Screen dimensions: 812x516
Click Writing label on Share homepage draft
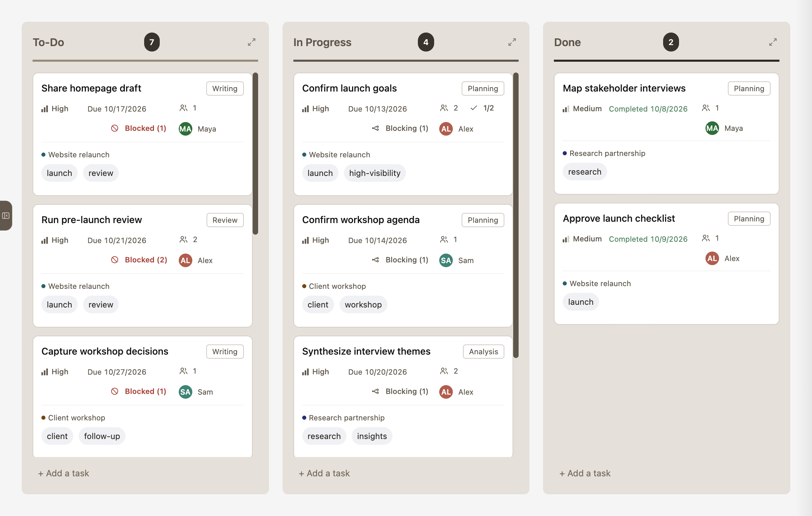(225, 88)
